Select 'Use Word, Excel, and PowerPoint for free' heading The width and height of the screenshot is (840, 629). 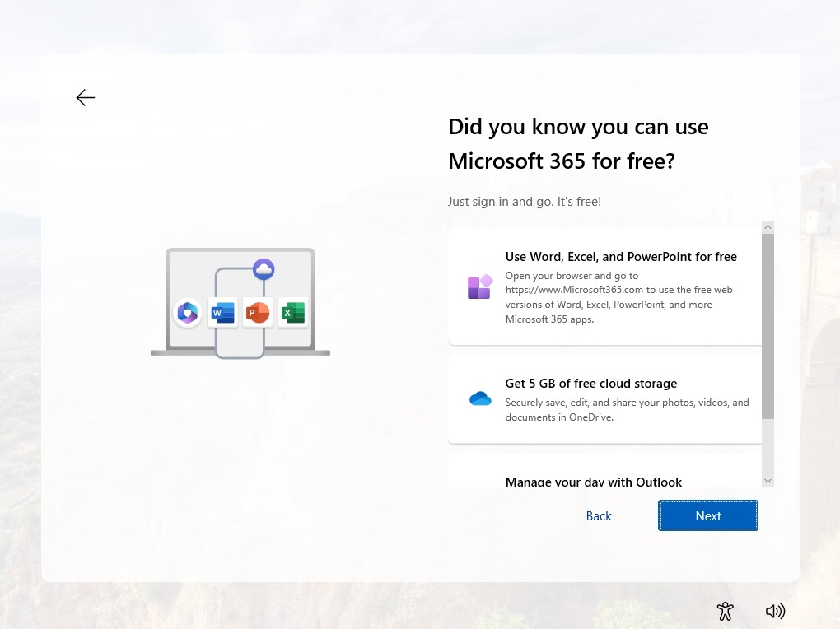[x=621, y=257]
